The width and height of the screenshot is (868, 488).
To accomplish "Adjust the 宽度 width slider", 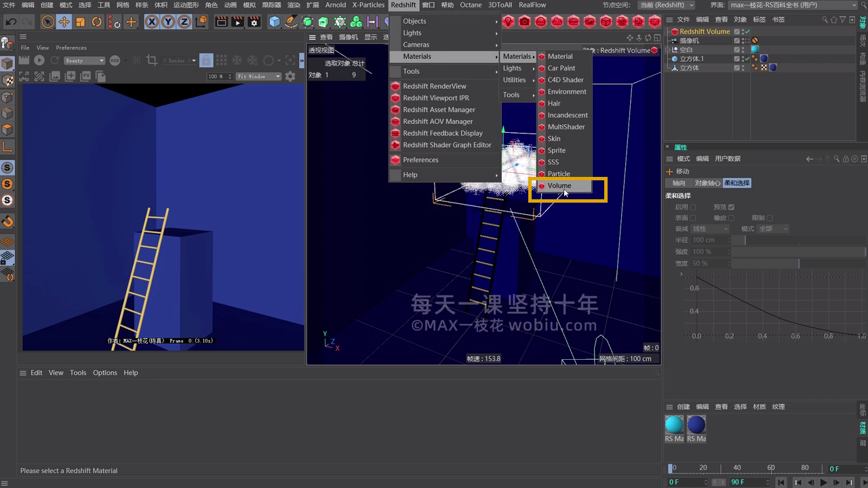I will coord(798,263).
